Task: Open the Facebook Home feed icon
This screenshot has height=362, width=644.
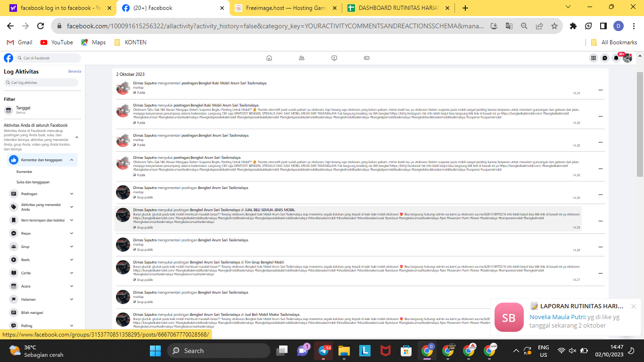Action: tap(269, 58)
